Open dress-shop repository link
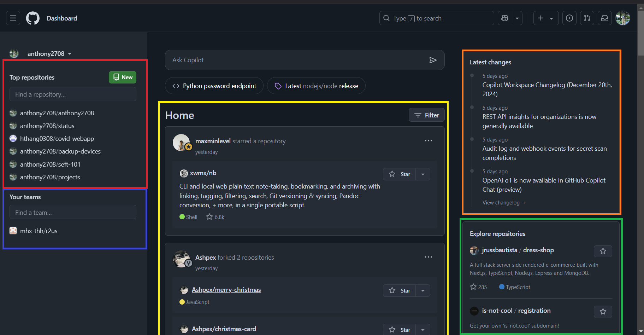Image resolution: width=644 pixels, height=335 pixels. [x=538, y=250]
